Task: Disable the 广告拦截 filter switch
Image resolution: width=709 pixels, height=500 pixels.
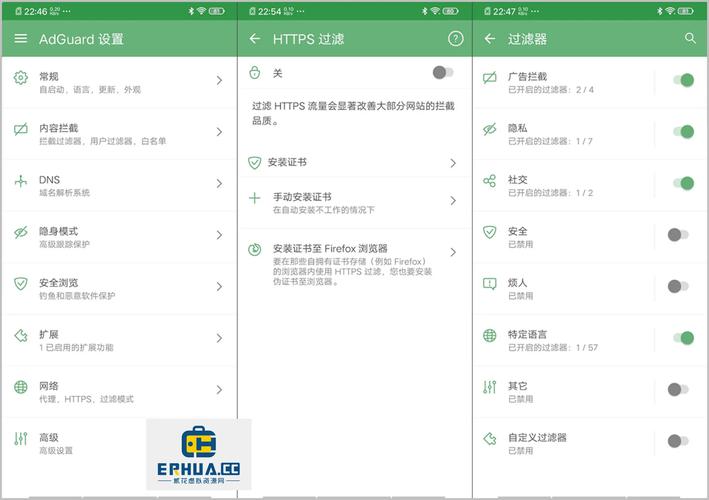Action: point(683,80)
